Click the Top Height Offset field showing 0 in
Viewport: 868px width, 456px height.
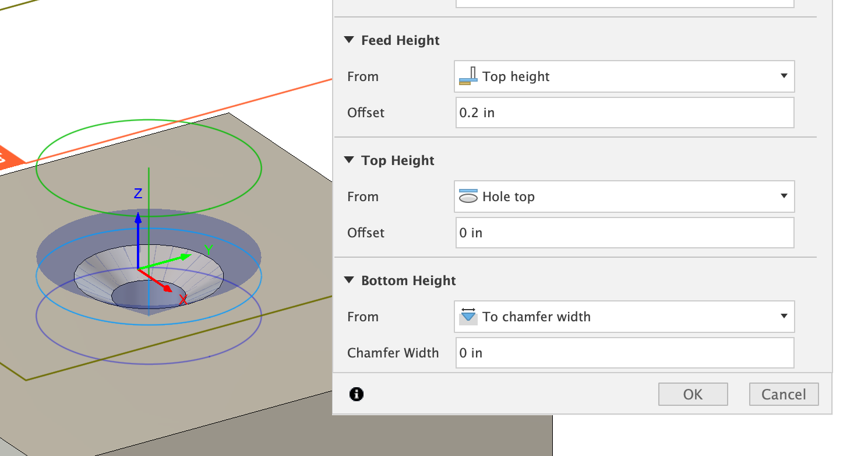coord(623,233)
